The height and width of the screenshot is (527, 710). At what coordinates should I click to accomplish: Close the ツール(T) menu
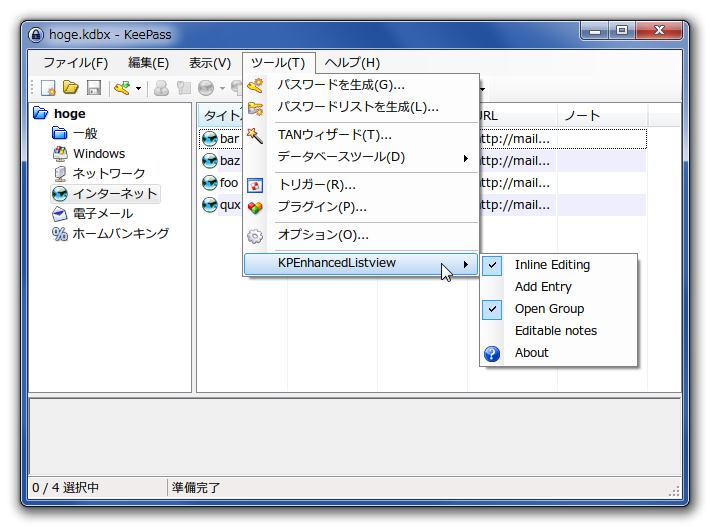[278, 62]
